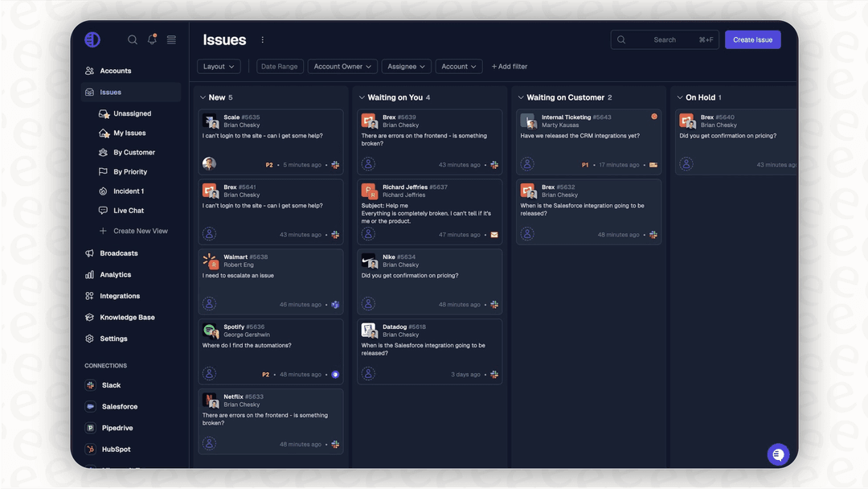
Task: Click the Create Issue button
Action: coord(752,39)
